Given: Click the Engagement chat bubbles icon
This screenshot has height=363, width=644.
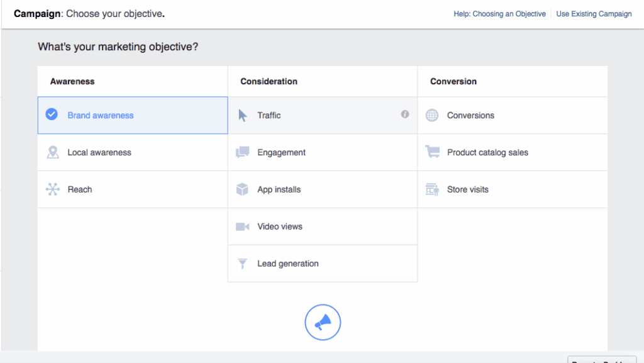Looking at the screenshot, I should pos(243,153).
